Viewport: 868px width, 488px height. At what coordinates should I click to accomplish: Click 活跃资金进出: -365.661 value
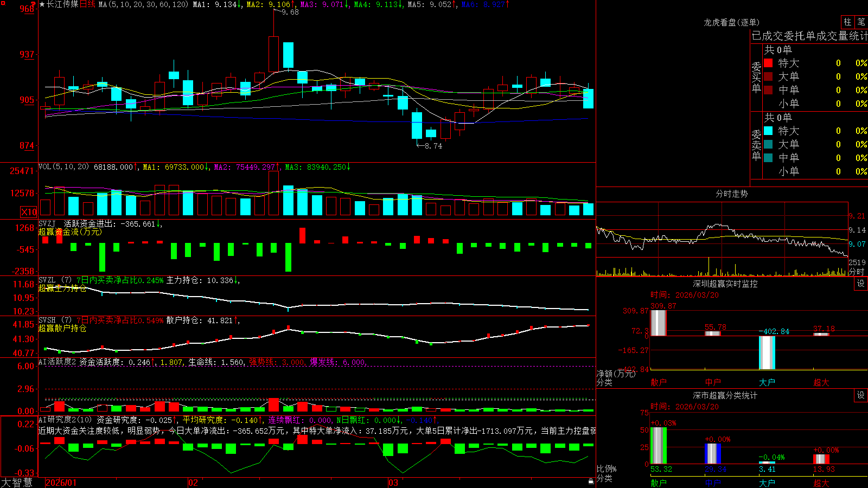coord(113,223)
